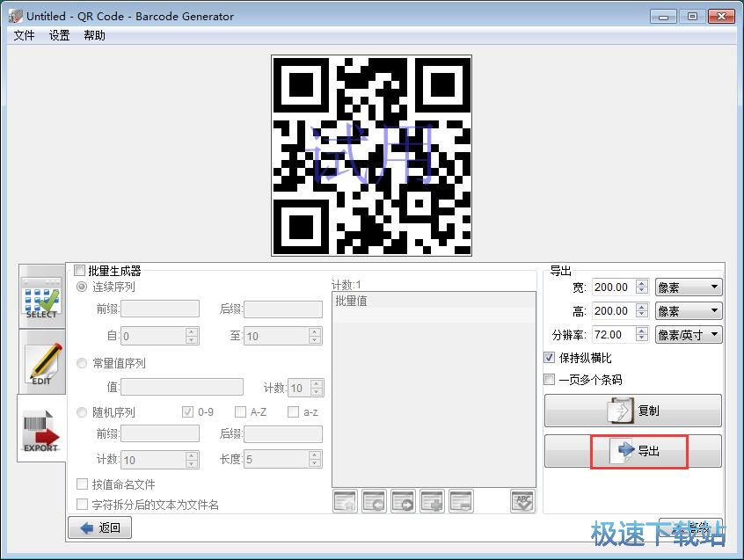Click the 长度 value stepper
The image size is (744, 560).
pos(315,459)
